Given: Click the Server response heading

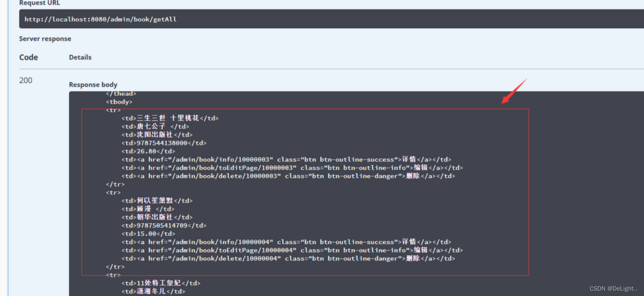Looking at the screenshot, I should [x=45, y=39].
